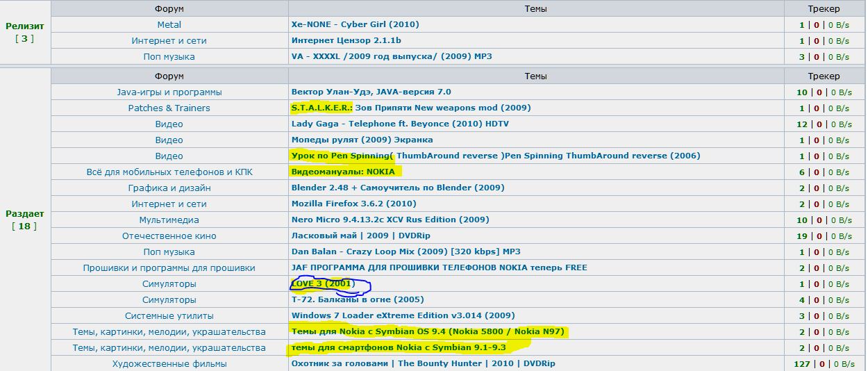The height and width of the screenshot is (371, 868).
Task: Open the Отечественное кино forum
Action: click(169, 236)
